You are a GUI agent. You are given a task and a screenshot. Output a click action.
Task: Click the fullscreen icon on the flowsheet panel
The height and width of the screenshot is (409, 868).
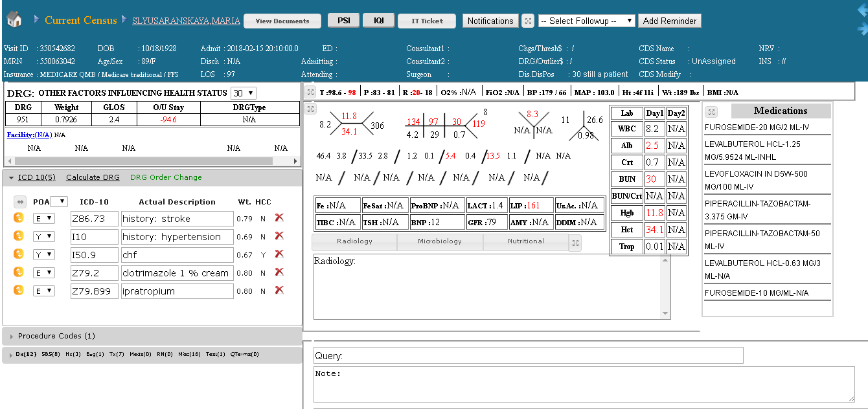point(312,109)
